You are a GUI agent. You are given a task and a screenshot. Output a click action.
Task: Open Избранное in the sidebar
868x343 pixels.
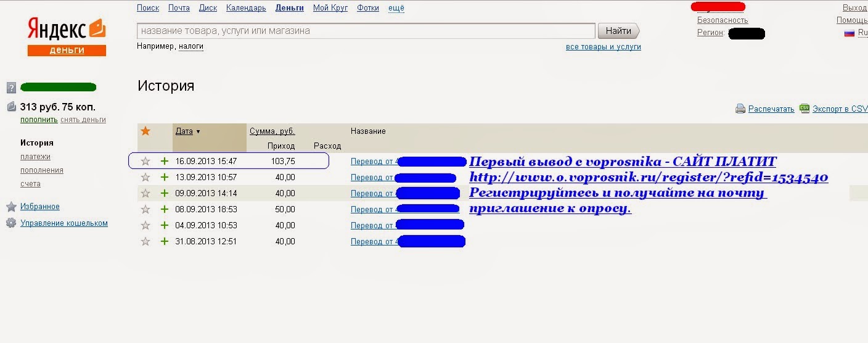[x=40, y=207]
